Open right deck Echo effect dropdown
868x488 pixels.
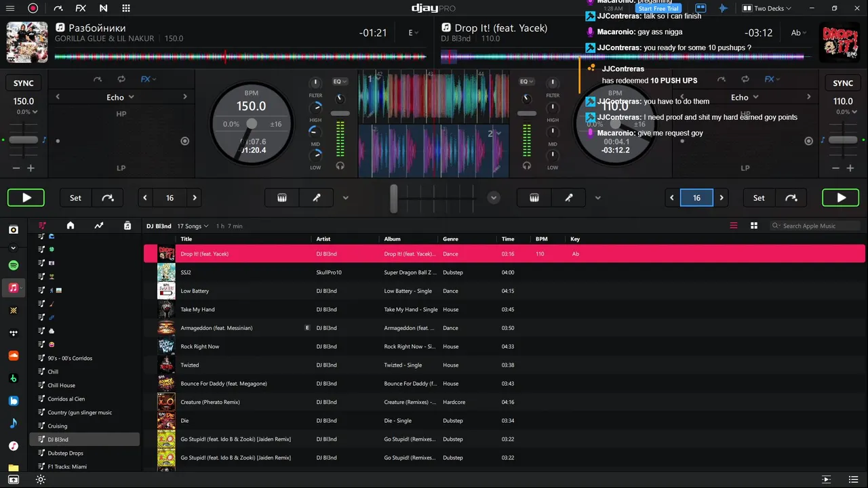click(x=745, y=97)
